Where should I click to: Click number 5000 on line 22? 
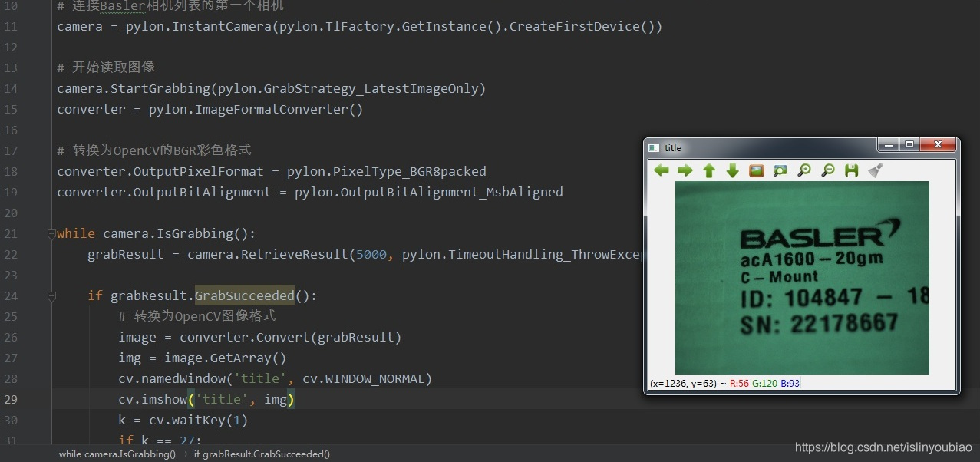371,254
